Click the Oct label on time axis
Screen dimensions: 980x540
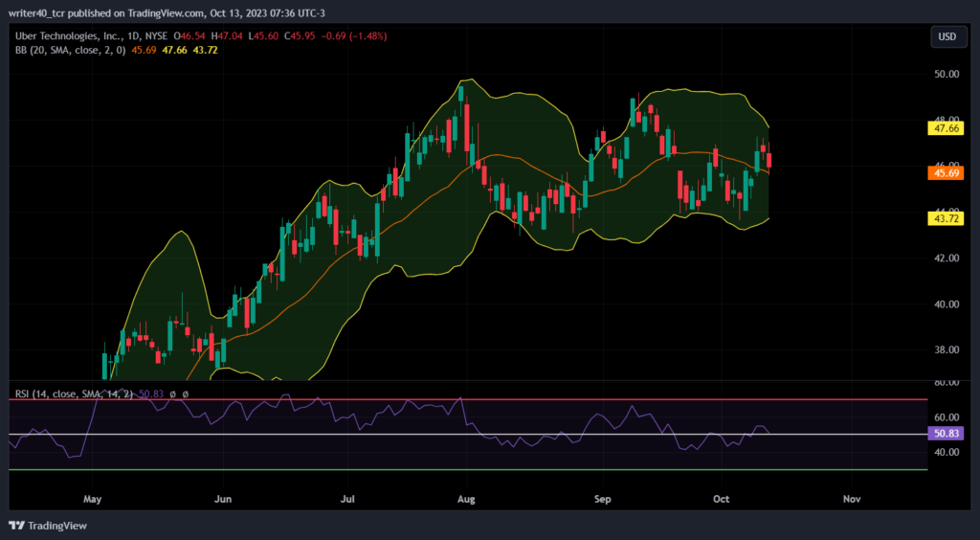[x=722, y=500]
